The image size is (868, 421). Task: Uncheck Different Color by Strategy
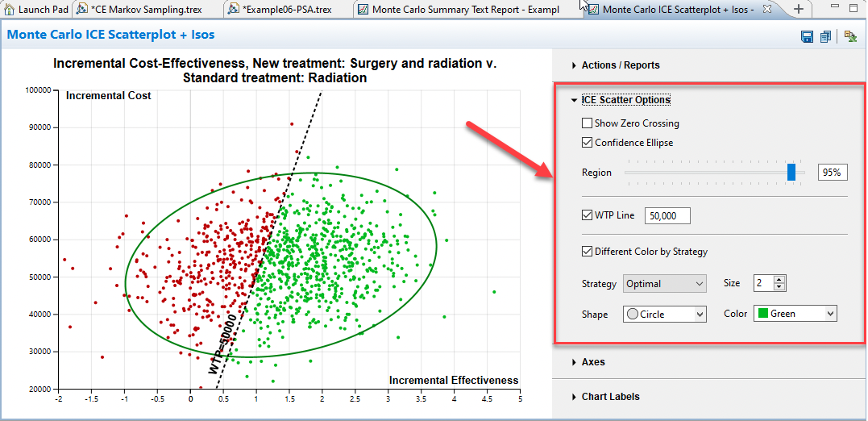(x=587, y=252)
